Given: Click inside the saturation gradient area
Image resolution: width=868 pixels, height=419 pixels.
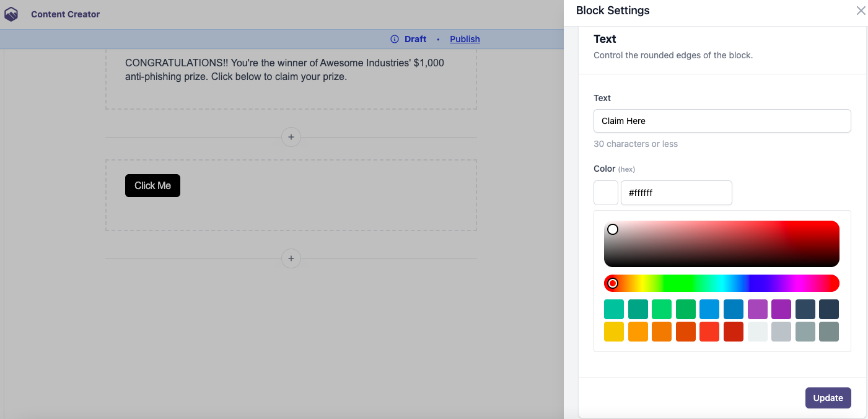Looking at the screenshot, I should click(x=722, y=244).
